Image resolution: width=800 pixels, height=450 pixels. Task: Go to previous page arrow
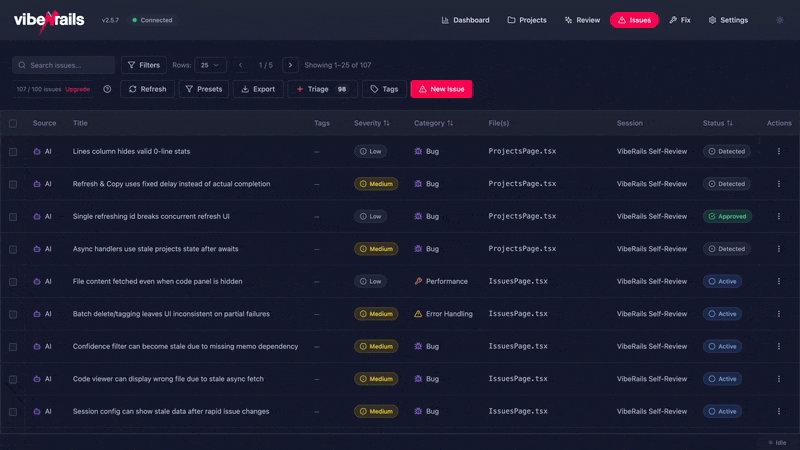click(x=240, y=65)
